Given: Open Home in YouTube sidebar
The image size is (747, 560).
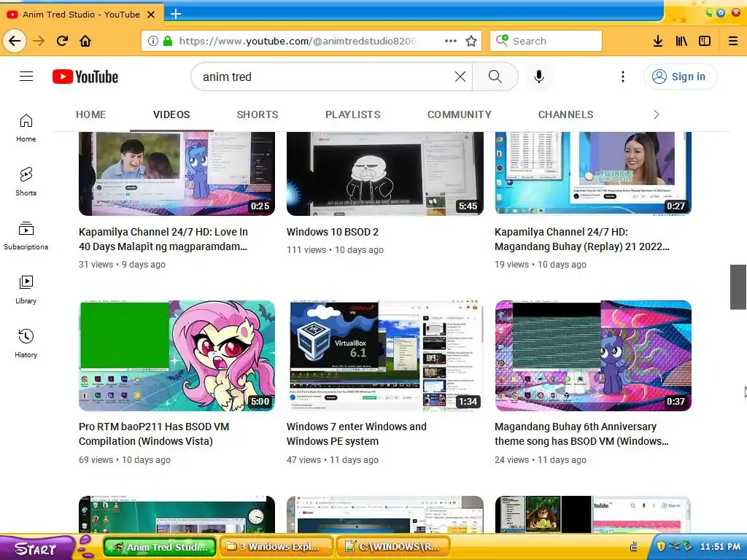Looking at the screenshot, I should pyautogui.click(x=26, y=128).
